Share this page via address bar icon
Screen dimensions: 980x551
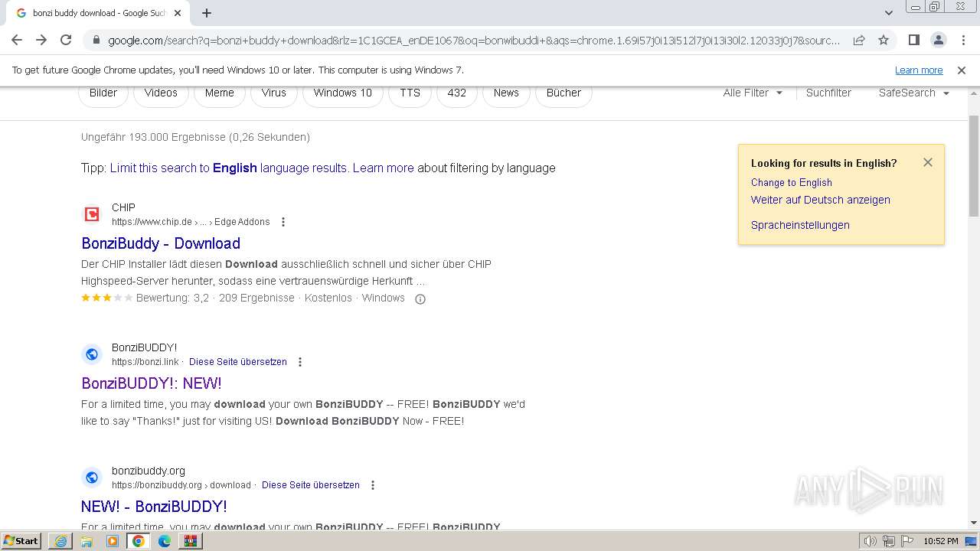click(859, 40)
